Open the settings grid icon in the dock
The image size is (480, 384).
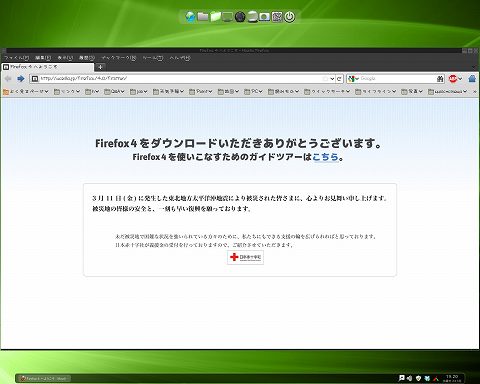click(x=277, y=17)
